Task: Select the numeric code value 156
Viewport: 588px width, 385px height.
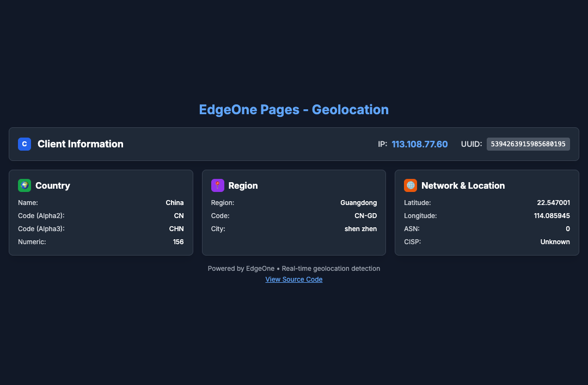Action: point(178,242)
